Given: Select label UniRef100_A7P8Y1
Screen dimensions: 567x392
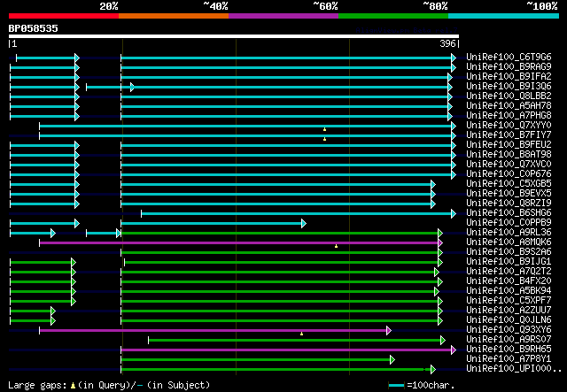Looking at the screenshot, I should point(509,359).
